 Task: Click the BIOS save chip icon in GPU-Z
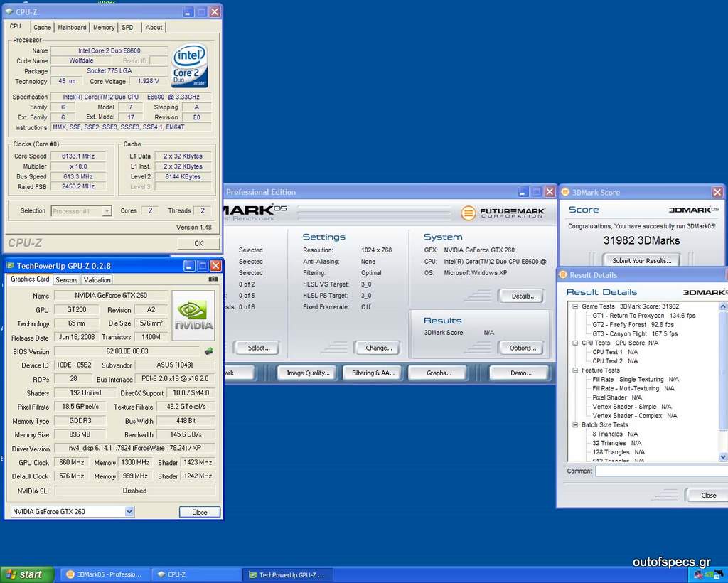[209, 351]
